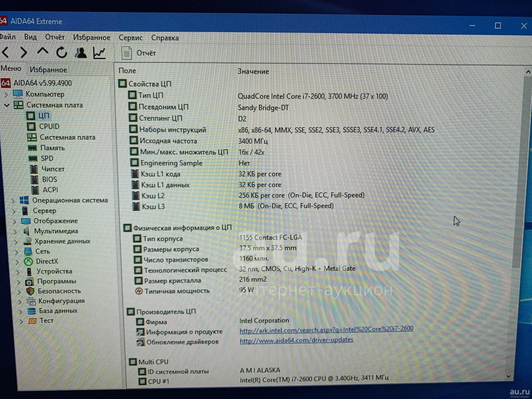Image resolution: width=532 pixels, height=399 pixels.
Task: Click the DirectX Xbox icon
Action: tap(29, 261)
